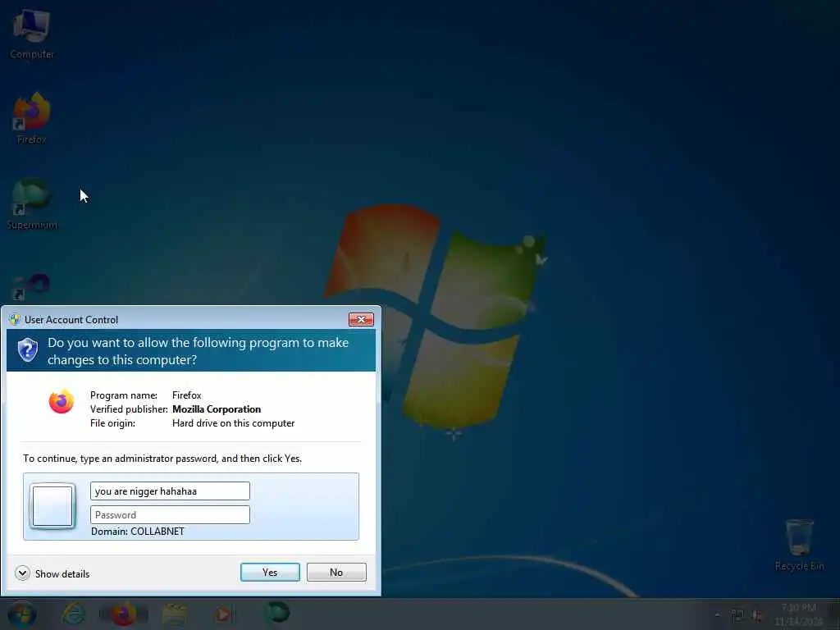Focus the Password field
840x630 pixels.
(x=170, y=515)
